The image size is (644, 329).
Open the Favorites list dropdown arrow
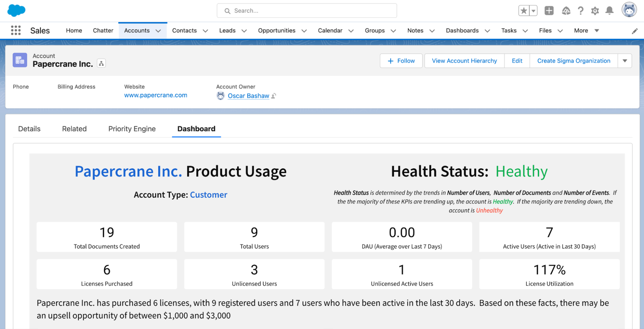[533, 11]
